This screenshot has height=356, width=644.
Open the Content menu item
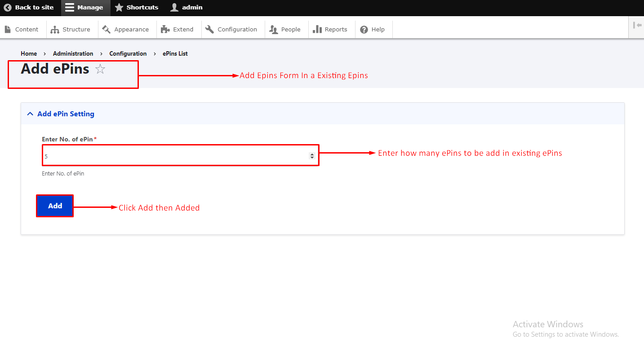pyautogui.click(x=22, y=30)
